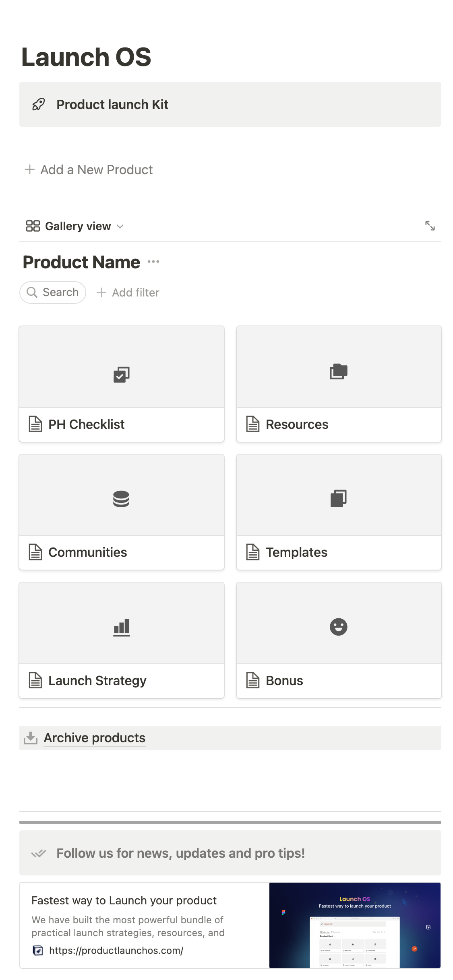
Task: Open the productlaunchos.com bookmark link
Action: 116,950
